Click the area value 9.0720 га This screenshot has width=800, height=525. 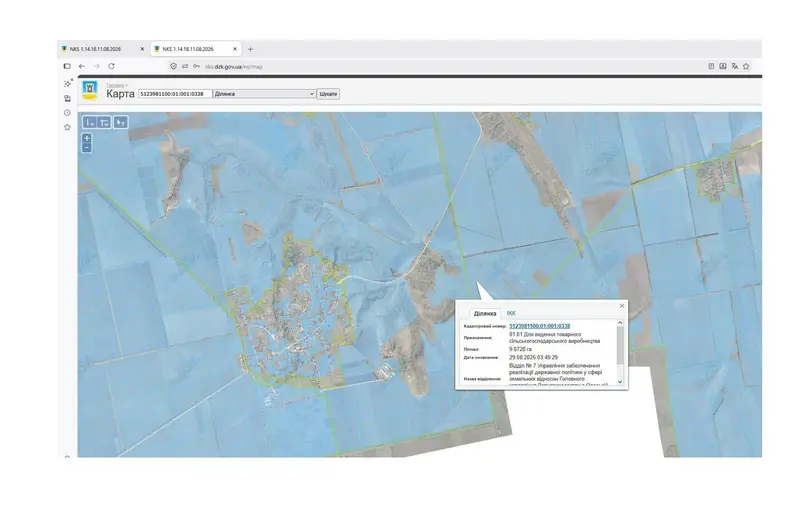click(x=520, y=349)
